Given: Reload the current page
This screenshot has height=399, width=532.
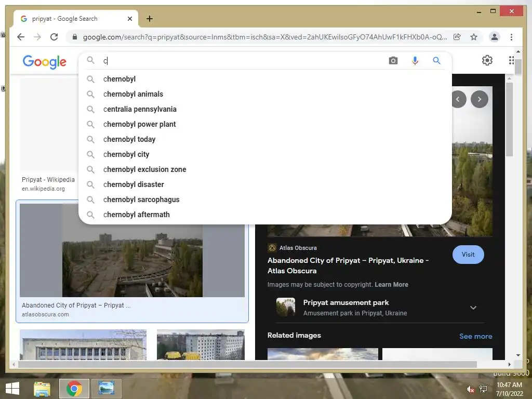Looking at the screenshot, I should point(54,37).
